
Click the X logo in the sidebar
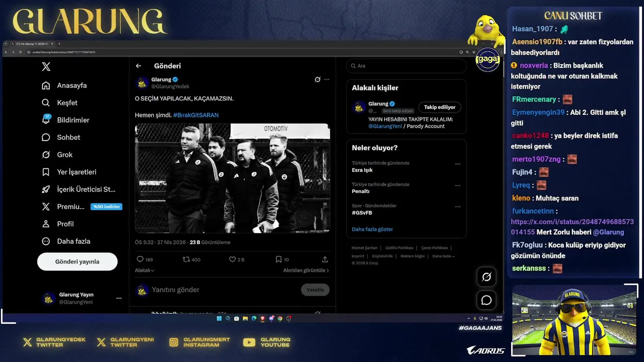click(46, 66)
